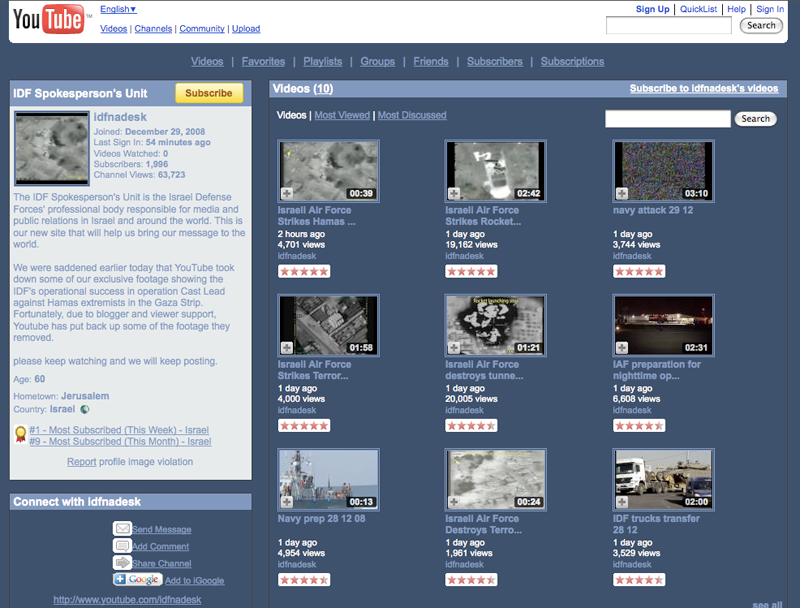Click Report profile image violation link
This screenshot has height=608, width=800.
click(82, 462)
